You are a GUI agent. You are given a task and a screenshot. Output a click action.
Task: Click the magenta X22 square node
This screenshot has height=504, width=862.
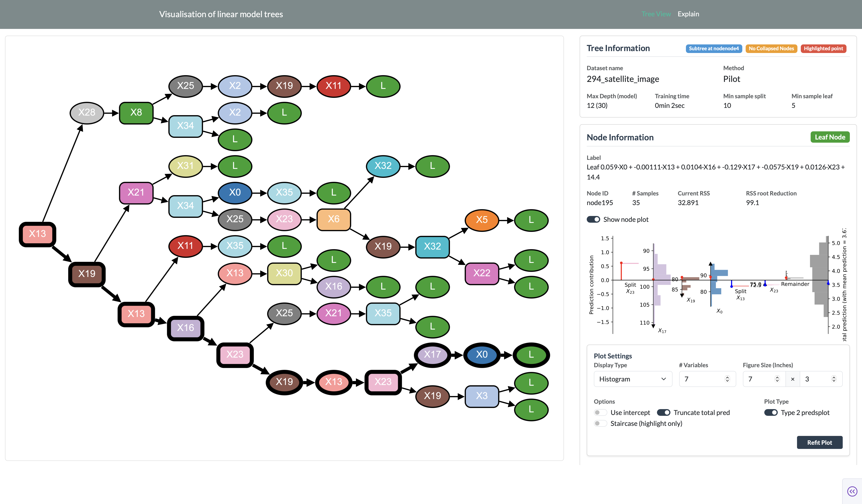[x=482, y=273]
